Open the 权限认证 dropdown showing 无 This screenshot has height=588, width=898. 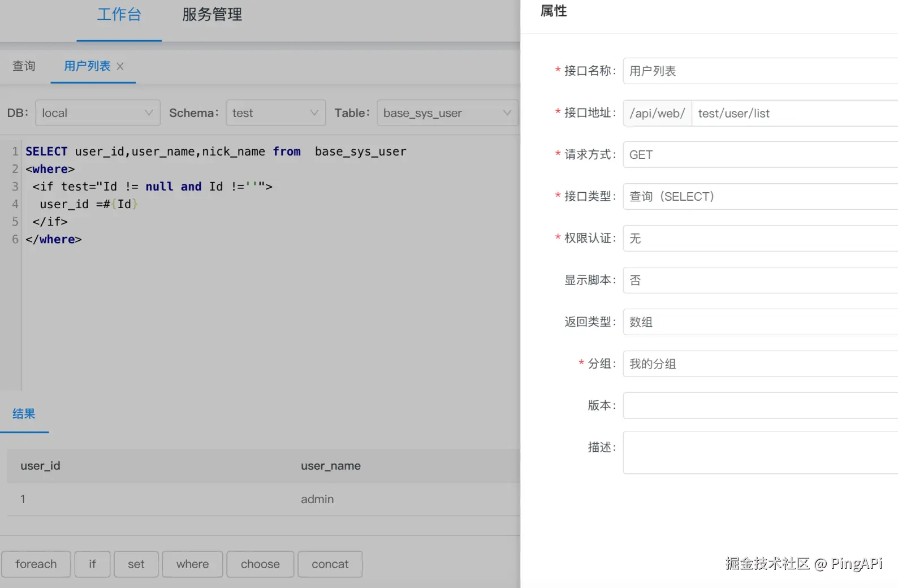tap(760, 239)
